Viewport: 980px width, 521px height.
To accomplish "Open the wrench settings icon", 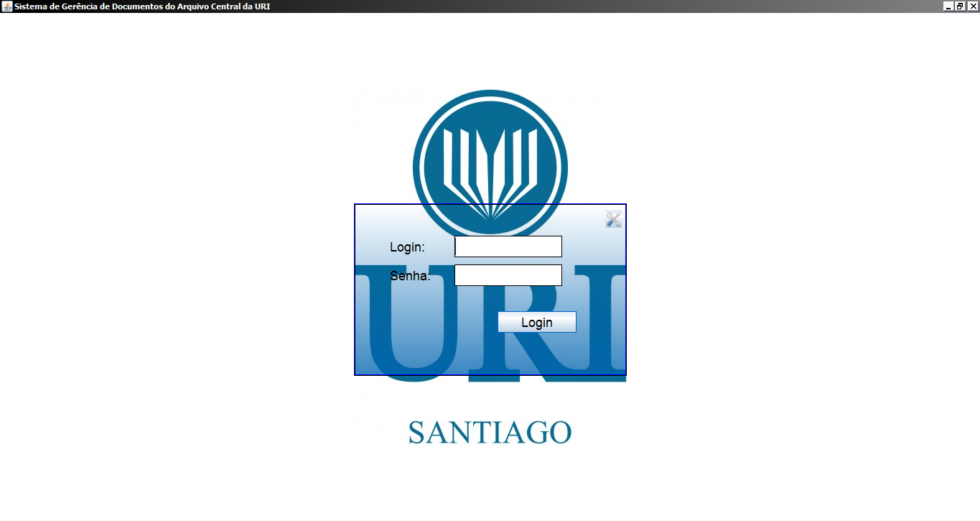I will coord(613,220).
